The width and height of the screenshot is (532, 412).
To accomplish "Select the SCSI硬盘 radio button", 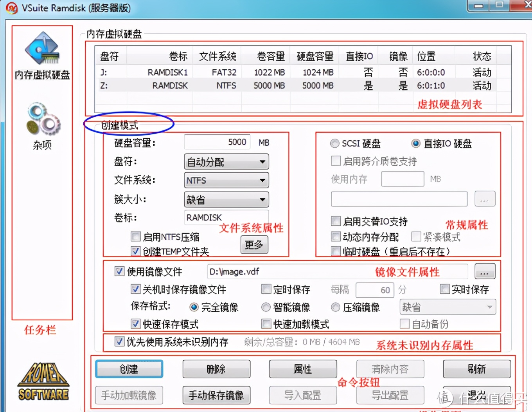I will tap(335, 143).
